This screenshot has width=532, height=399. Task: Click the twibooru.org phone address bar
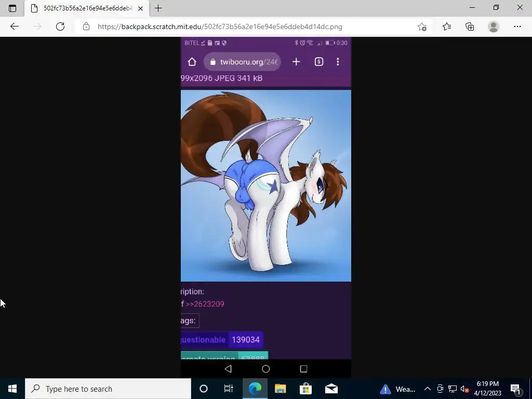click(242, 62)
